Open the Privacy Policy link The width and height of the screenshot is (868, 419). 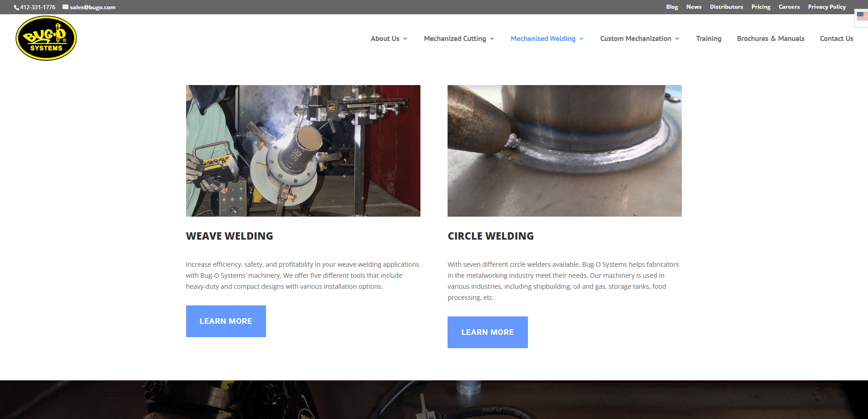pos(827,7)
